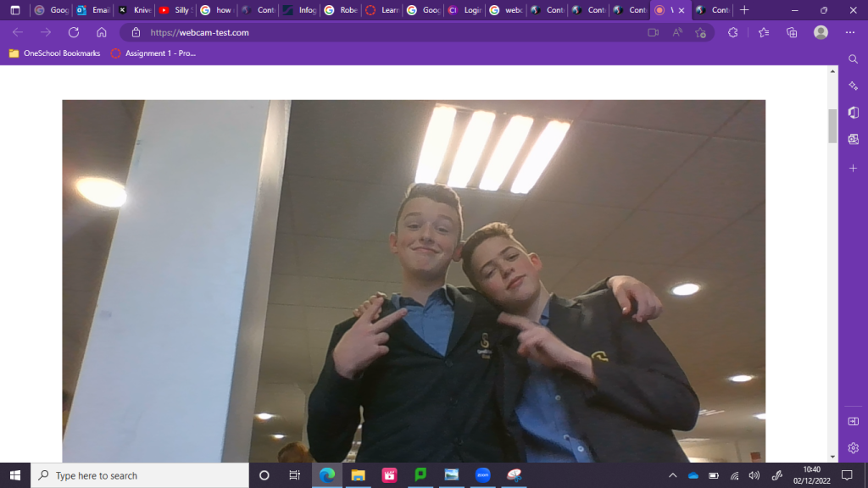This screenshot has height=488, width=868.
Task: Open the OneSchool Bookmarks folder
Action: tap(54, 53)
